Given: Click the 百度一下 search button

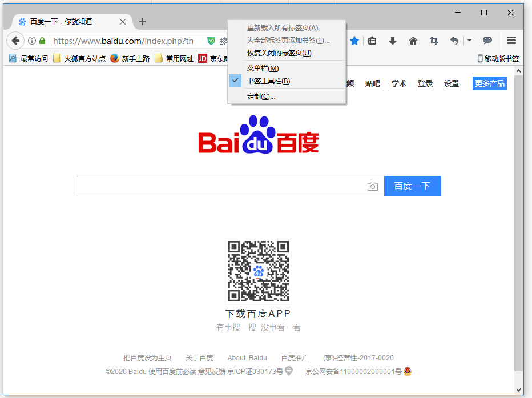Looking at the screenshot, I should pyautogui.click(x=412, y=186).
